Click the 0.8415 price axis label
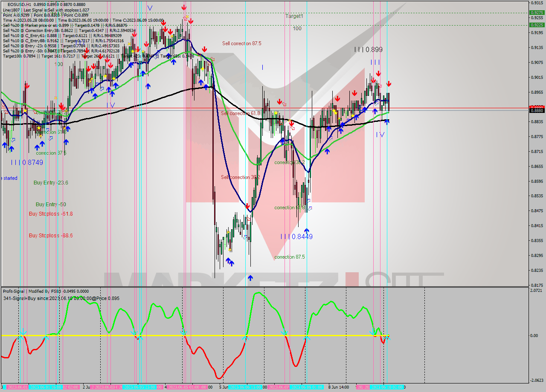Screen dimensions: 546x392 pos(537,226)
